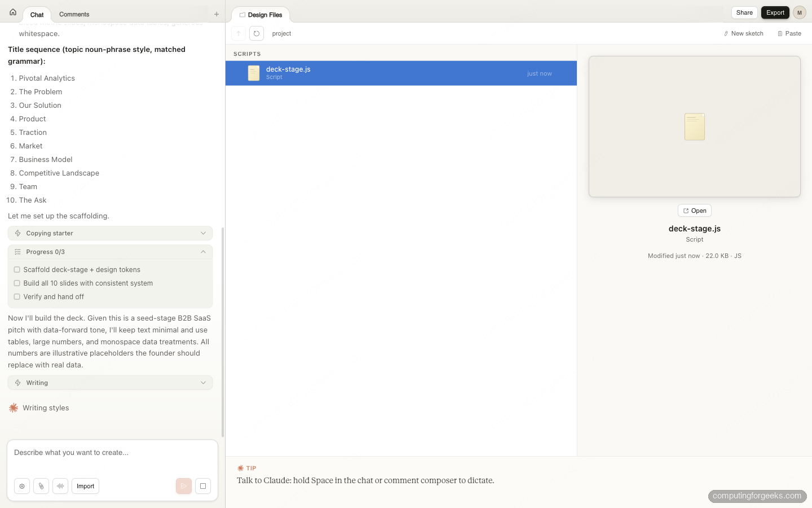Start voice dictation with the waveform icon
This screenshot has height=508, width=812.
60,486
